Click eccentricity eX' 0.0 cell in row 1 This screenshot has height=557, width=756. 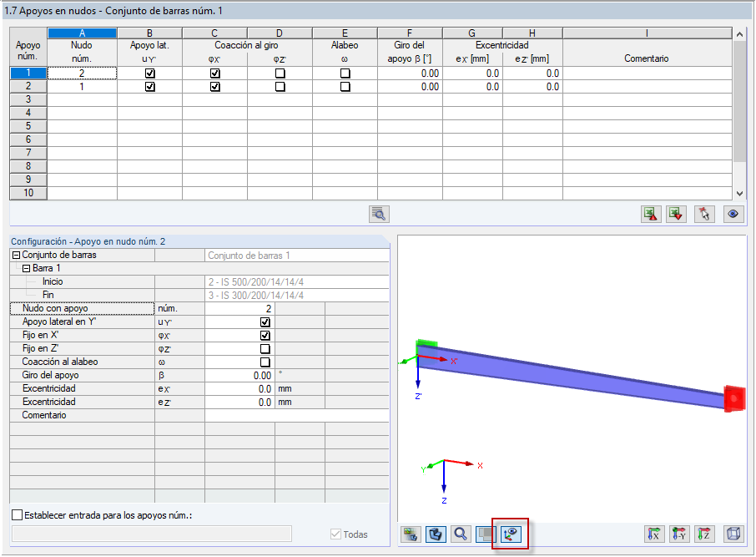[x=472, y=73]
